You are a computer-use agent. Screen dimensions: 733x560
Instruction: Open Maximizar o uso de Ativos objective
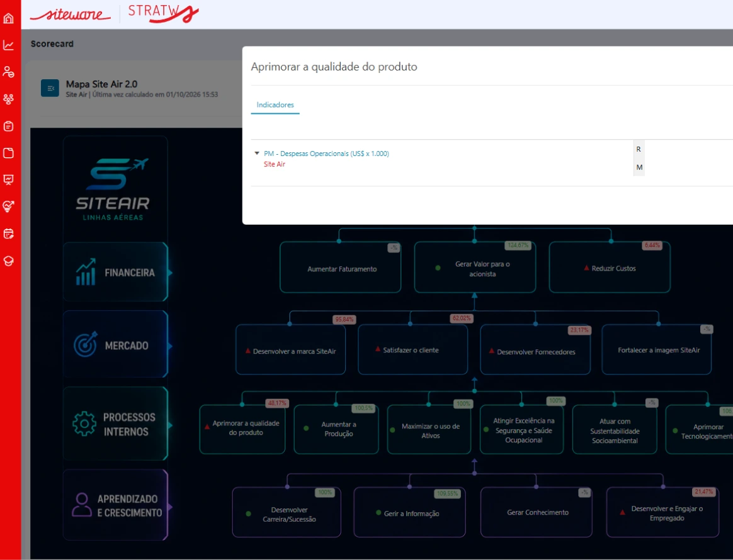coord(429,429)
